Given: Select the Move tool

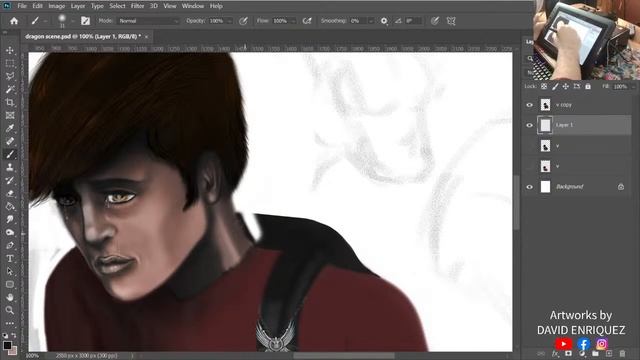Looking at the screenshot, I should (x=10, y=50).
